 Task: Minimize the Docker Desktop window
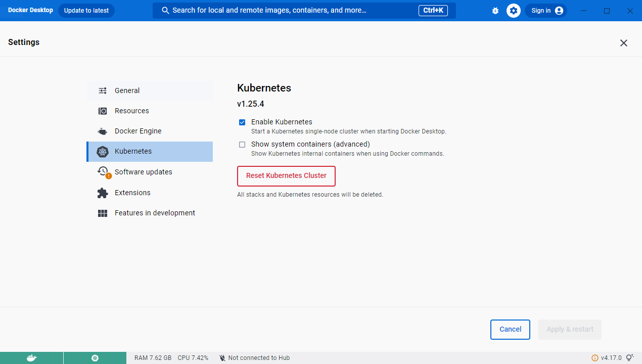(584, 11)
